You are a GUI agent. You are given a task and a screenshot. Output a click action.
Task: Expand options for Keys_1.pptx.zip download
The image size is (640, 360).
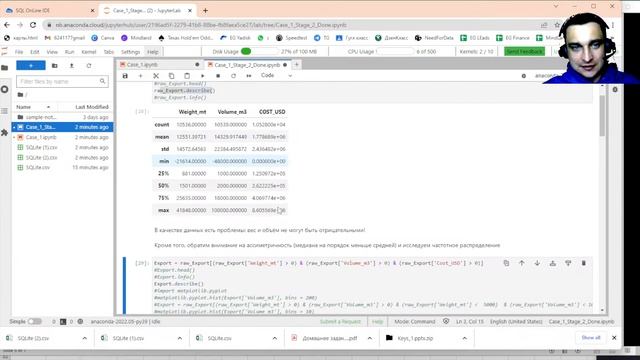point(464,338)
